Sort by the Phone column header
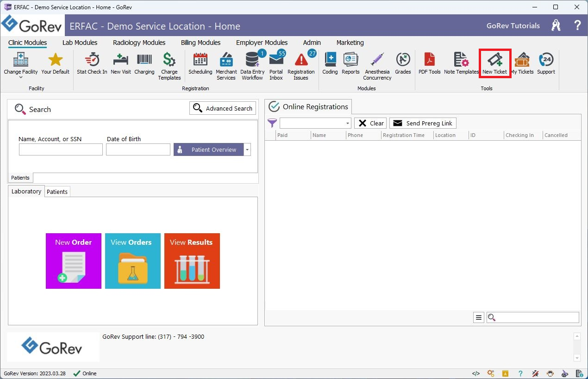The width and height of the screenshot is (588, 379). coord(363,135)
